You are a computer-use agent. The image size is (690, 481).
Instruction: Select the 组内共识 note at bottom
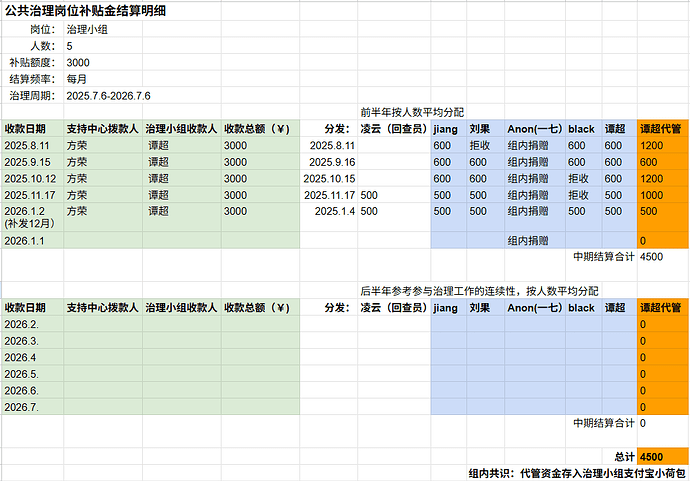577,474
